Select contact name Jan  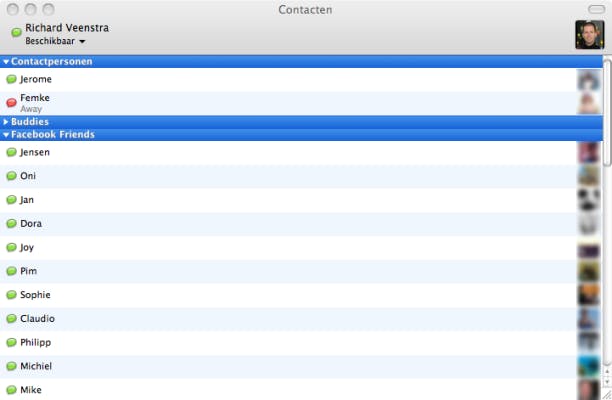pos(27,200)
